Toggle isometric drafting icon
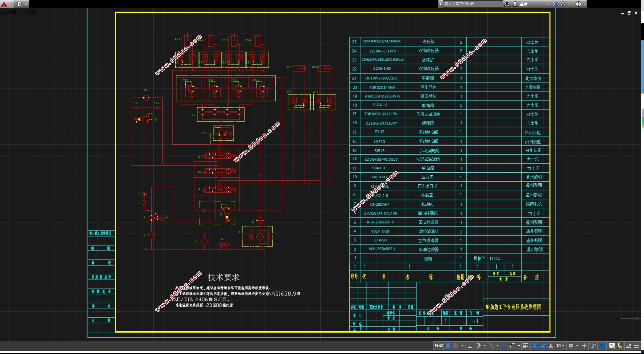This screenshot has height=354, width=644. point(491,346)
